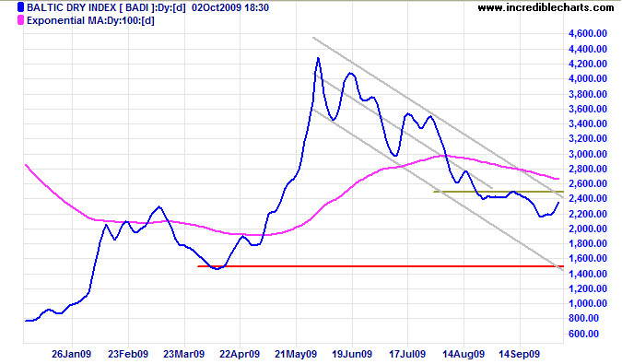Click the 17Jul09 date axis label
Image resolution: width=622 pixels, height=364 pixels.
pyautogui.click(x=407, y=354)
